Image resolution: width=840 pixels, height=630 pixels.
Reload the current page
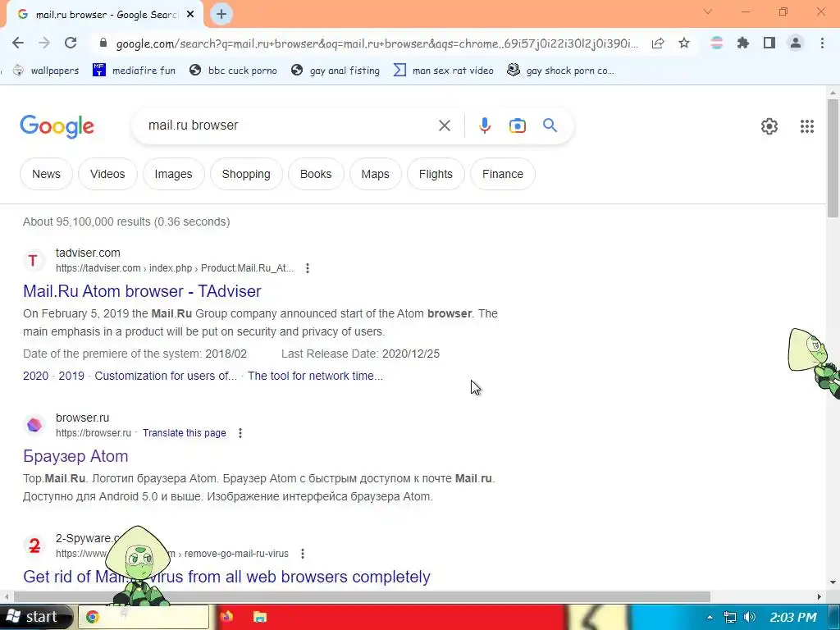pos(71,43)
